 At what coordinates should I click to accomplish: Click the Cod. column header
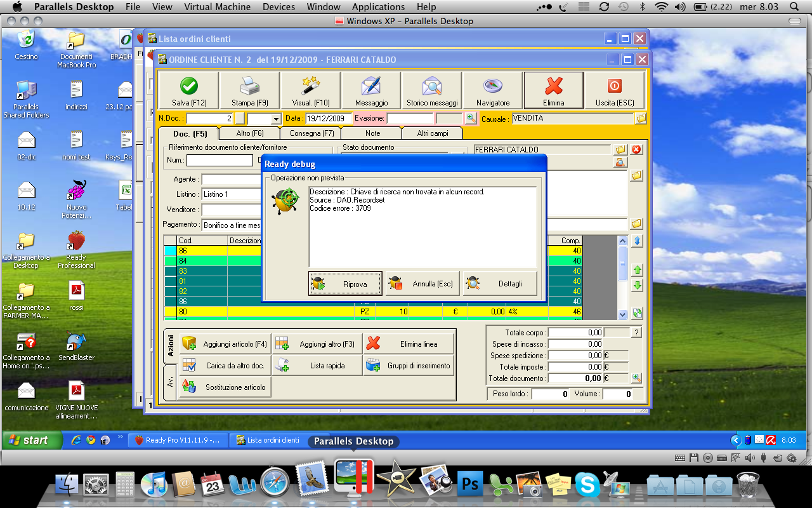point(202,241)
